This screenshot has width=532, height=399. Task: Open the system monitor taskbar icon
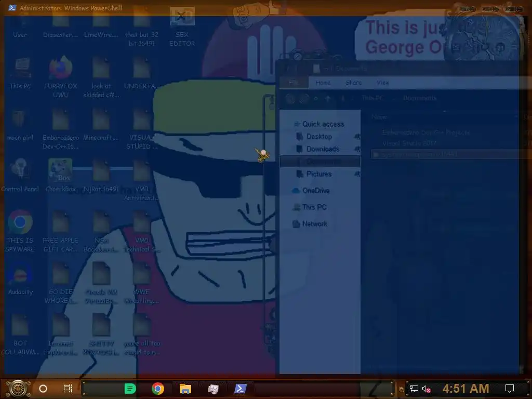click(213, 389)
